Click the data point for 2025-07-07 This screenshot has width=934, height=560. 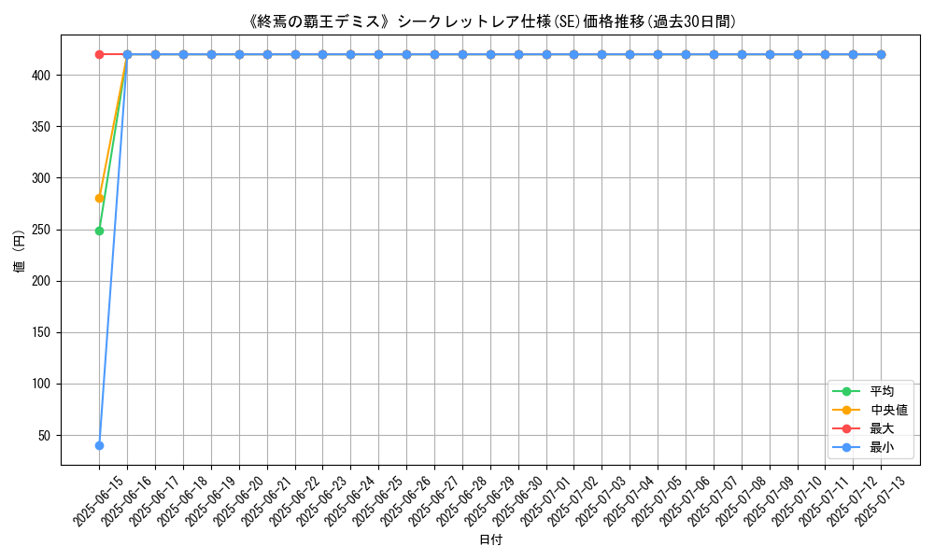click(x=715, y=55)
